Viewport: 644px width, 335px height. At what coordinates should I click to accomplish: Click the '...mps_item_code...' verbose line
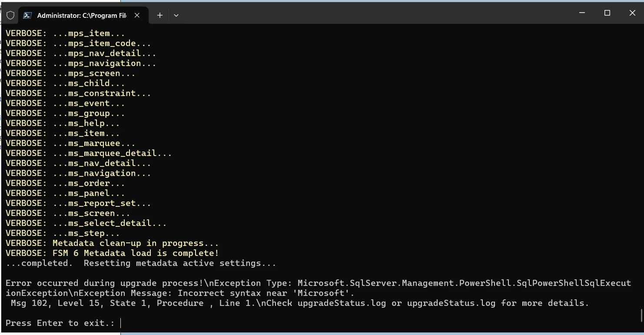(x=102, y=43)
